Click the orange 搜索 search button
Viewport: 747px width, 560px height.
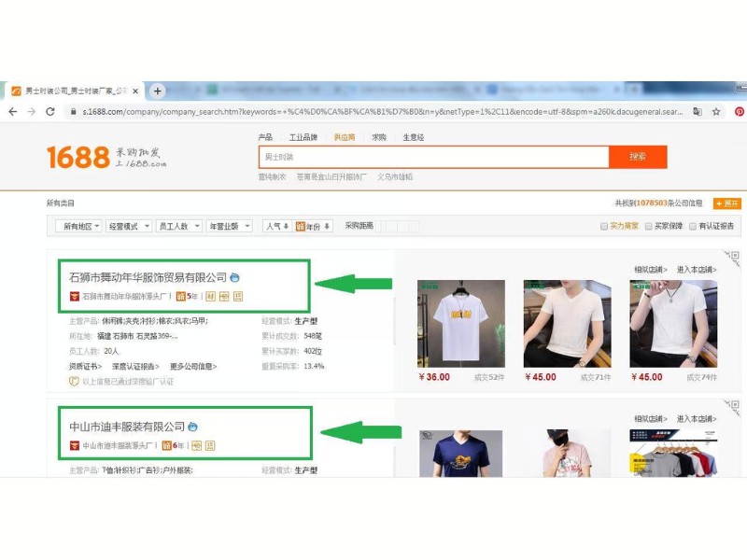coord(639,157)
